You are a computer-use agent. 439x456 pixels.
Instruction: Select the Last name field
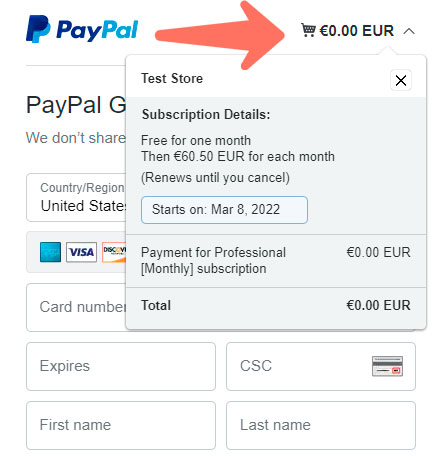[x=321, y=425]
